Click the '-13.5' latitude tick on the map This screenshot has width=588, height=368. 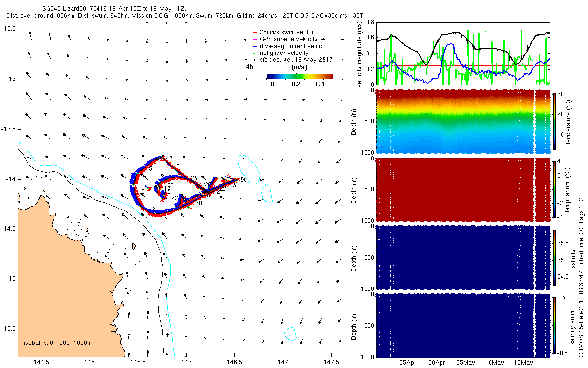tap(9, 129)
